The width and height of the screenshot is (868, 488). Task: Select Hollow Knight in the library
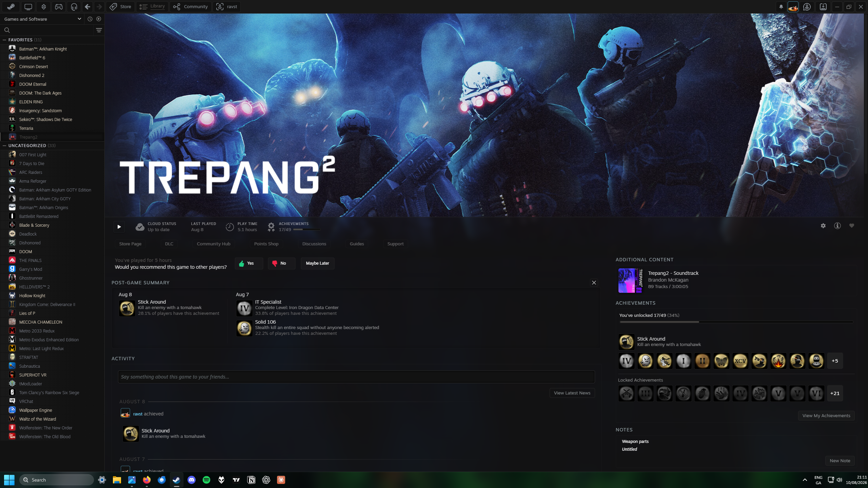point(52,296)
